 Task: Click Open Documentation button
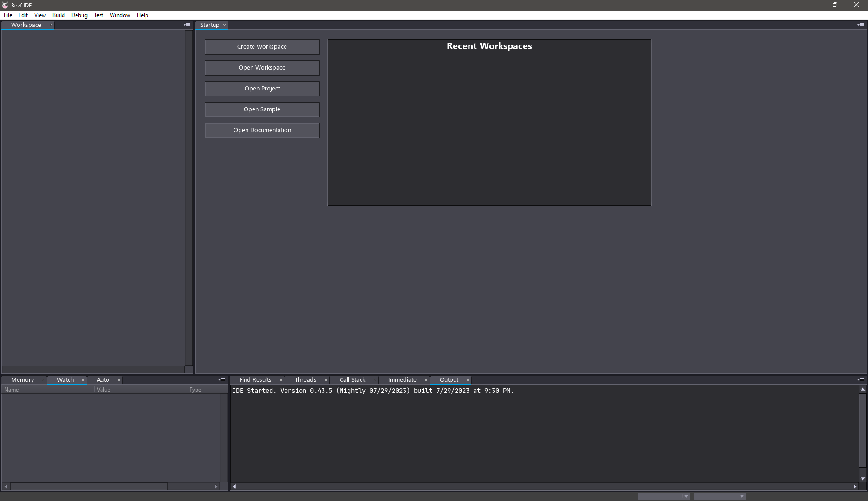(x=262, y=130)
